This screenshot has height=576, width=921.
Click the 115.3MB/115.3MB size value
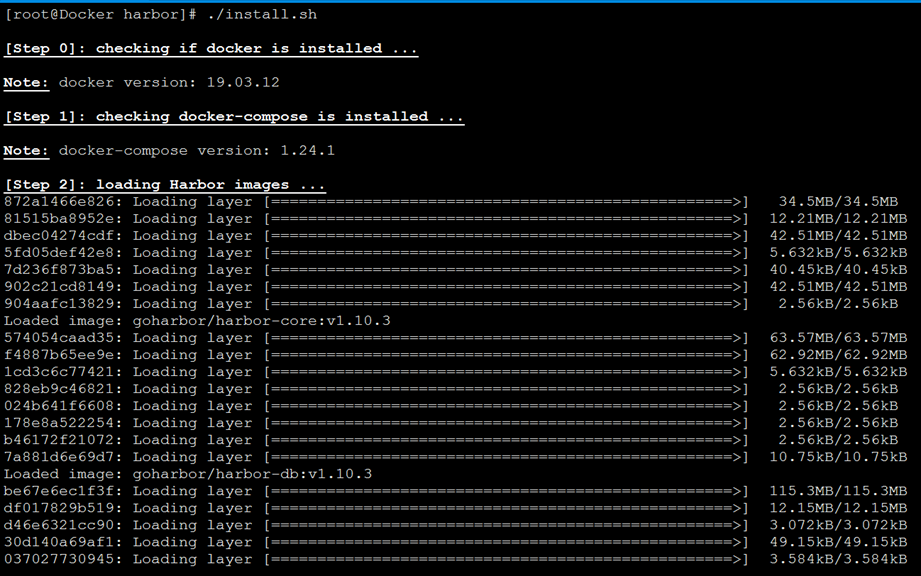(x=838, y=491)
